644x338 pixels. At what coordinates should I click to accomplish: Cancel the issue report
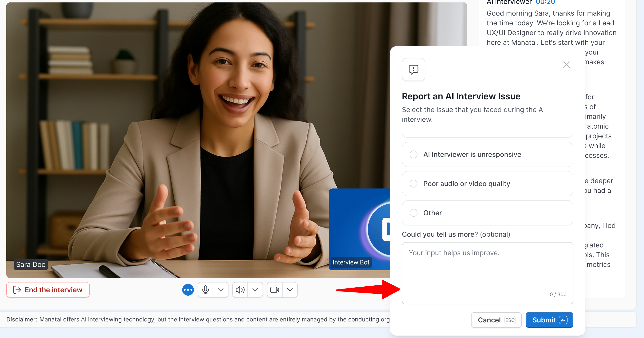496,320
